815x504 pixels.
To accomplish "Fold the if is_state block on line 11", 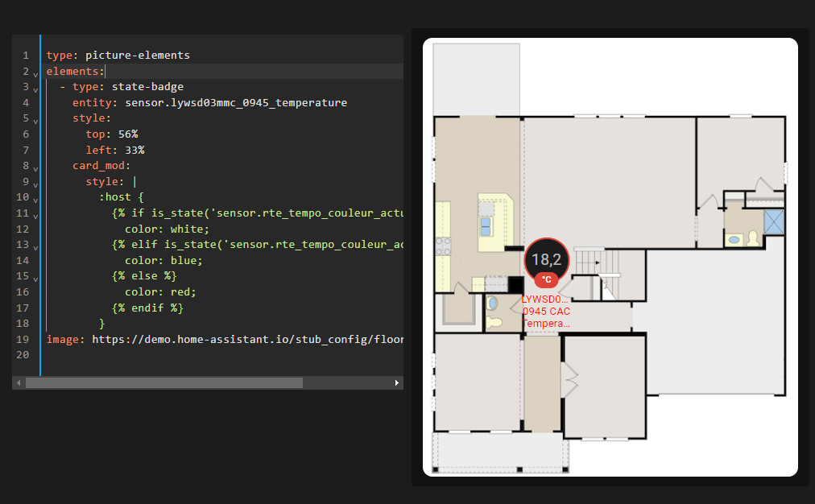I will tap(35, 216).
